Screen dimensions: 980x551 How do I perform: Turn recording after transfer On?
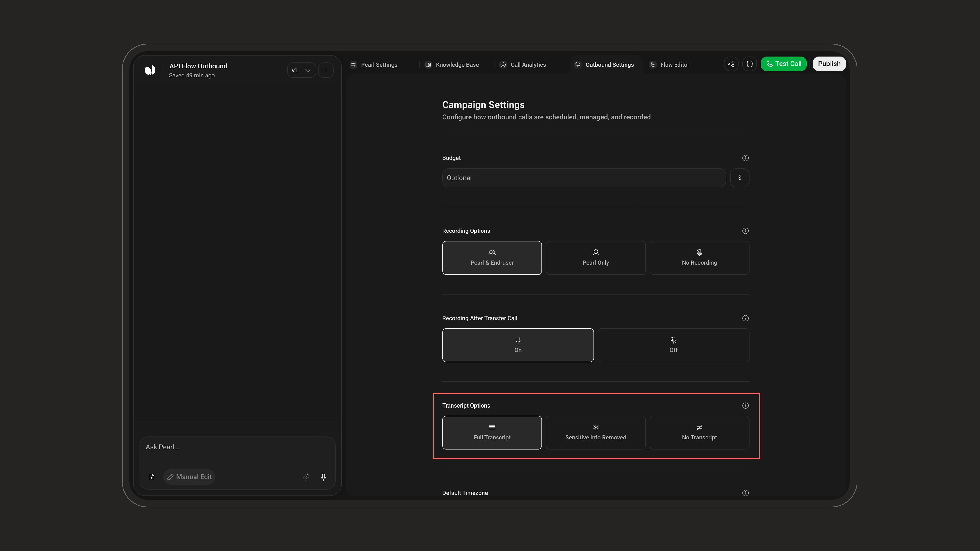[518, 345]
